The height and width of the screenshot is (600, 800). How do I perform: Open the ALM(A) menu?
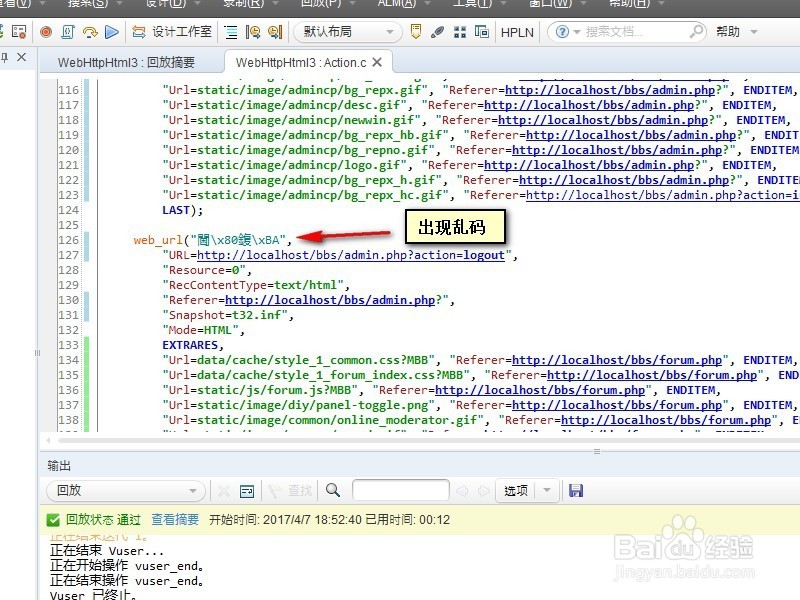(x=402, y=4)
